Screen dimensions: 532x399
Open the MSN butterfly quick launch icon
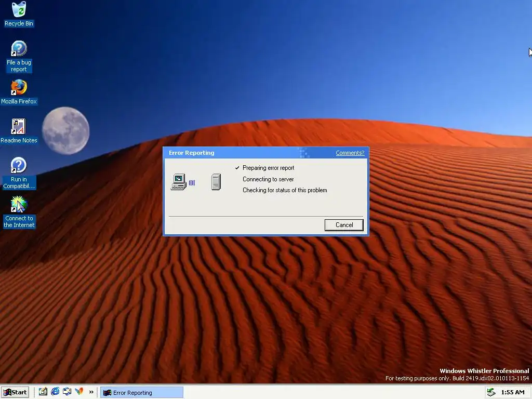coord(79,392)
